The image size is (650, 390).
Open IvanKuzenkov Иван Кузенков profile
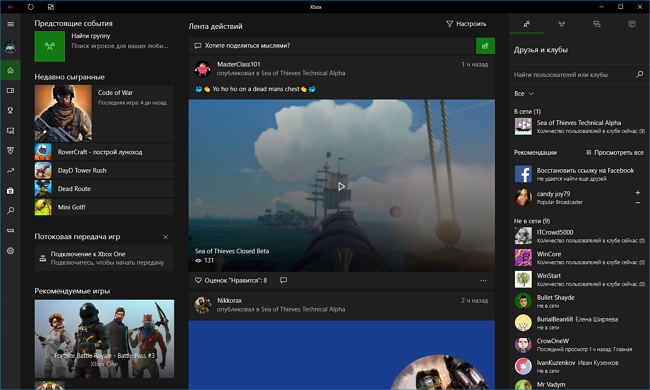click(579, 366)
